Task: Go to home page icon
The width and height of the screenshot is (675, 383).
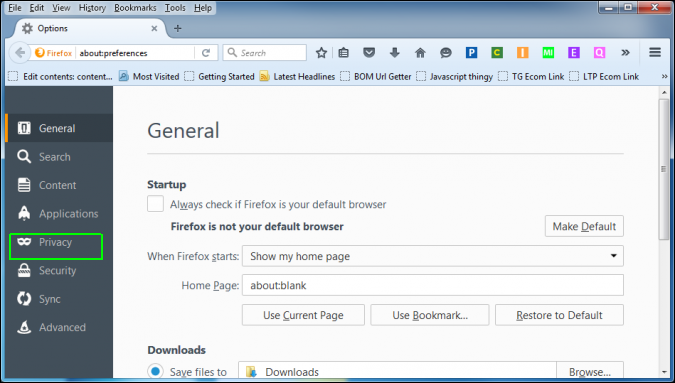Action: pyautogui.click(x=420, y=53)
